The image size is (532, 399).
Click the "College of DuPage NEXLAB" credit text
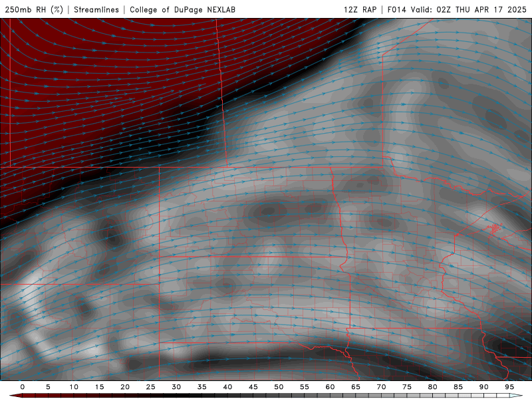coord(182,9)
